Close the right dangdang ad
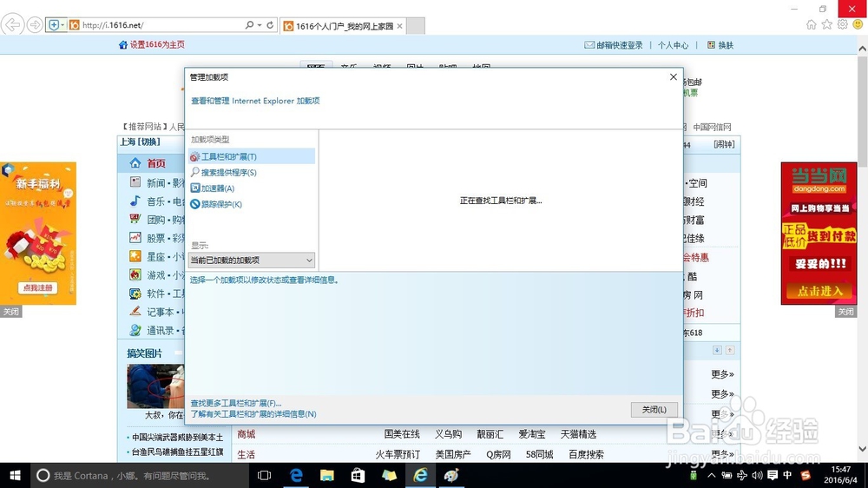868x488 pixels. pos(845,312)
